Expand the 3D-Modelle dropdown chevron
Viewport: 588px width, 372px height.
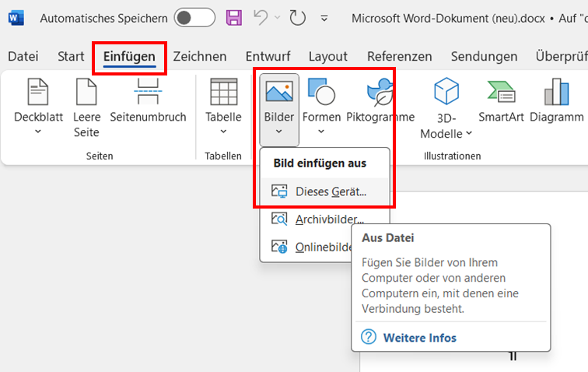point(469,133)
